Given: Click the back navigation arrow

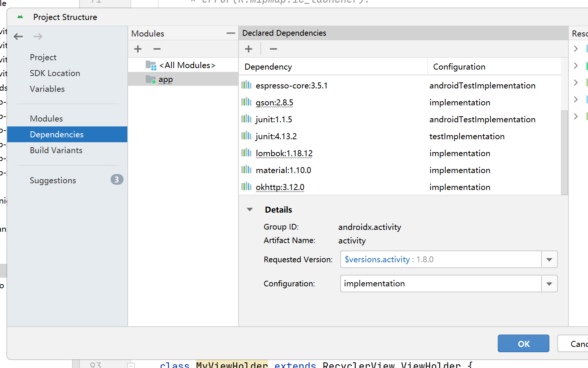Looking at the screenshot, I should 18,36.
